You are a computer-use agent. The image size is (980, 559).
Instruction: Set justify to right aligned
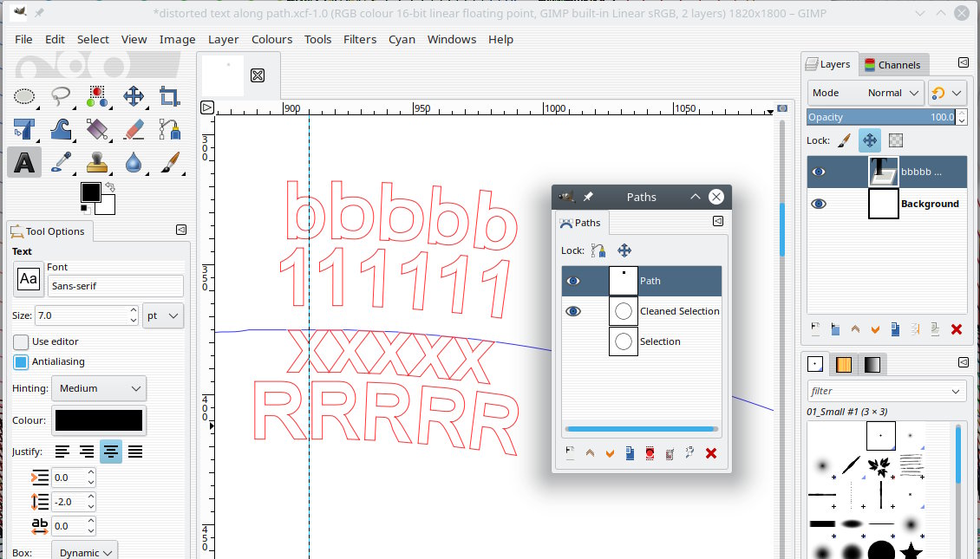(86, 452)
